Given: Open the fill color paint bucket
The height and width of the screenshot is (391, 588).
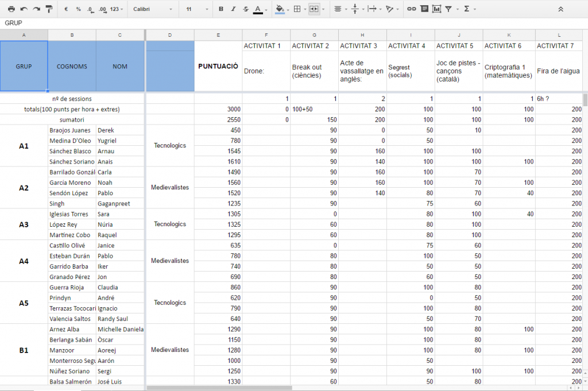Looking at the screenshot, I should tap(280, 9).
